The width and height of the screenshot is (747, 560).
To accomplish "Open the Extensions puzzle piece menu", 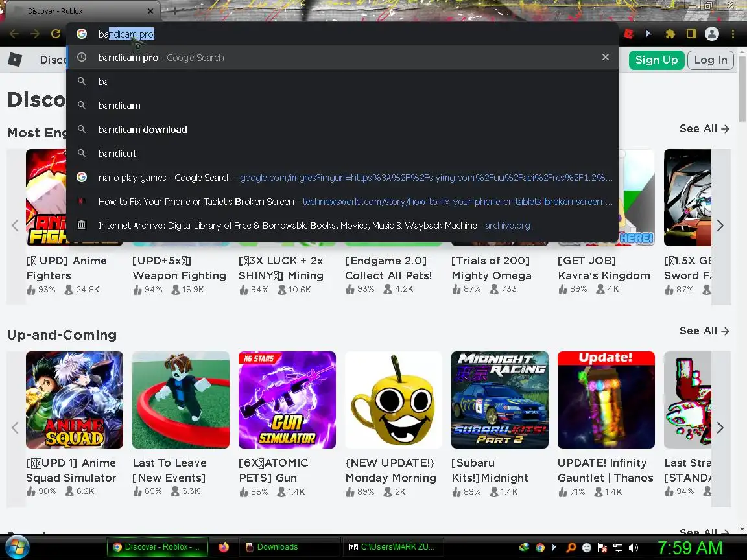I will tap(670, 34).
